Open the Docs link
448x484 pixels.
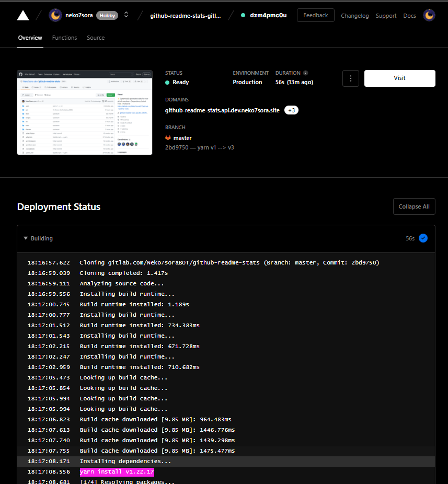coord(409,16)
